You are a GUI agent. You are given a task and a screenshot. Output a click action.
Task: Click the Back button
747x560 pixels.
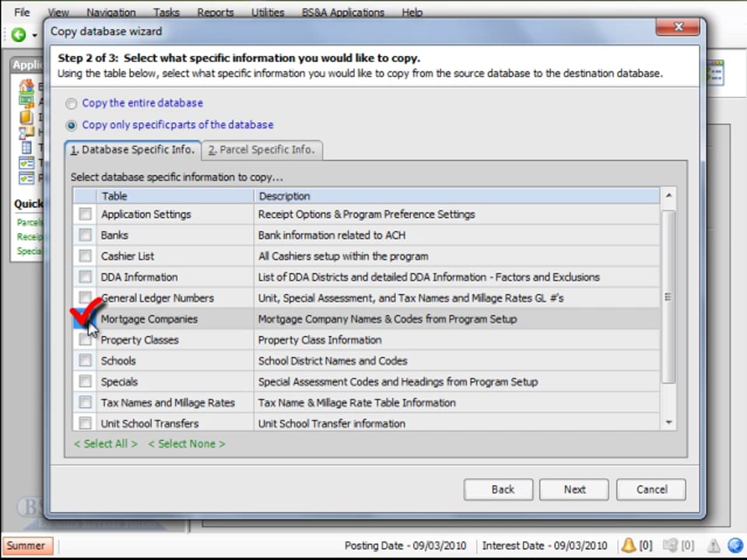(498, 489)
